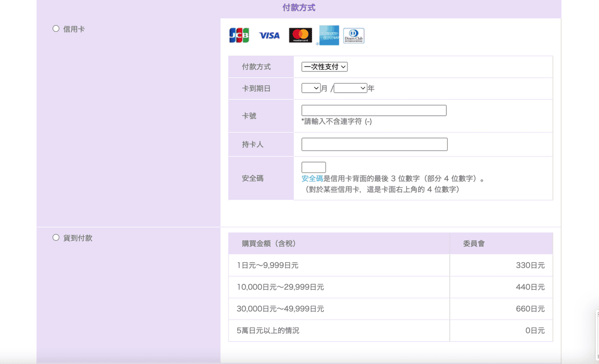This screenshot has height=364, width=599.
Task: Click the VISA card logo
Action: pos(270,35)
